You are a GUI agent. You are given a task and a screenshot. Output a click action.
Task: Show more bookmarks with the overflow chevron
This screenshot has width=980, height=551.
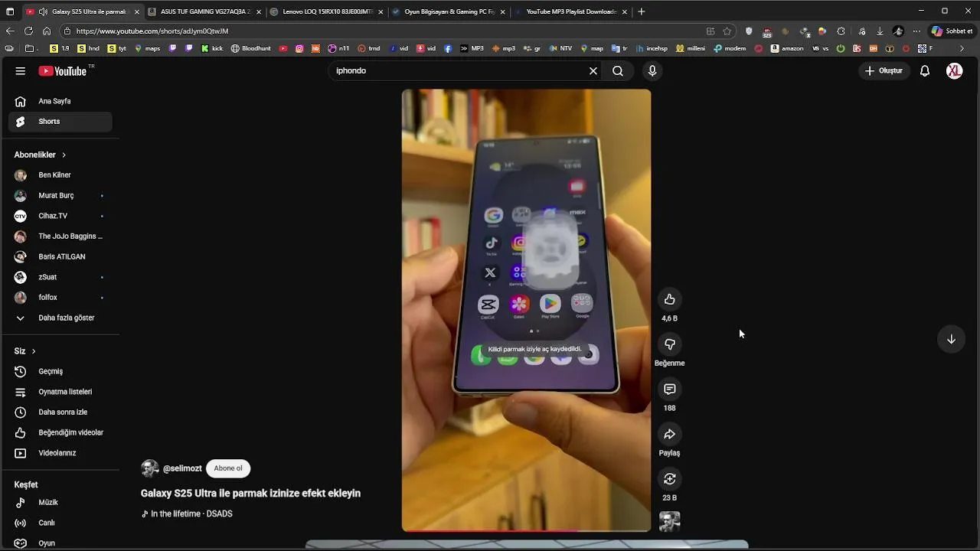tap(962, 48)
